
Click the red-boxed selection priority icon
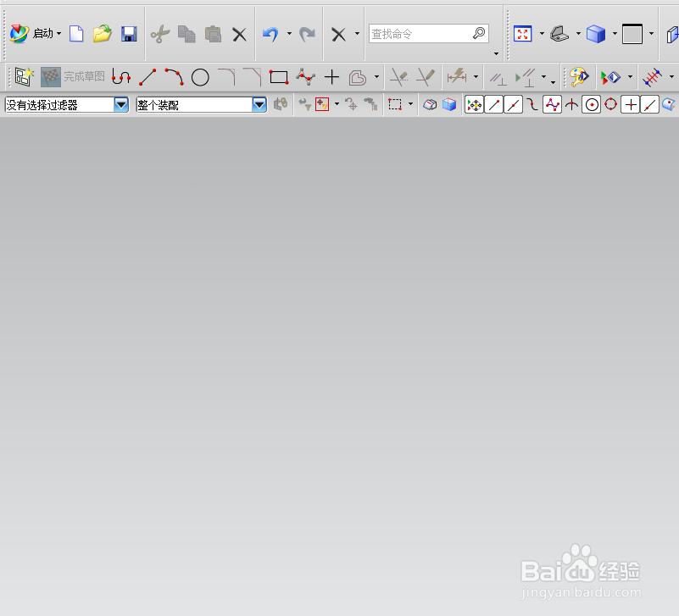tap(322, 104)
